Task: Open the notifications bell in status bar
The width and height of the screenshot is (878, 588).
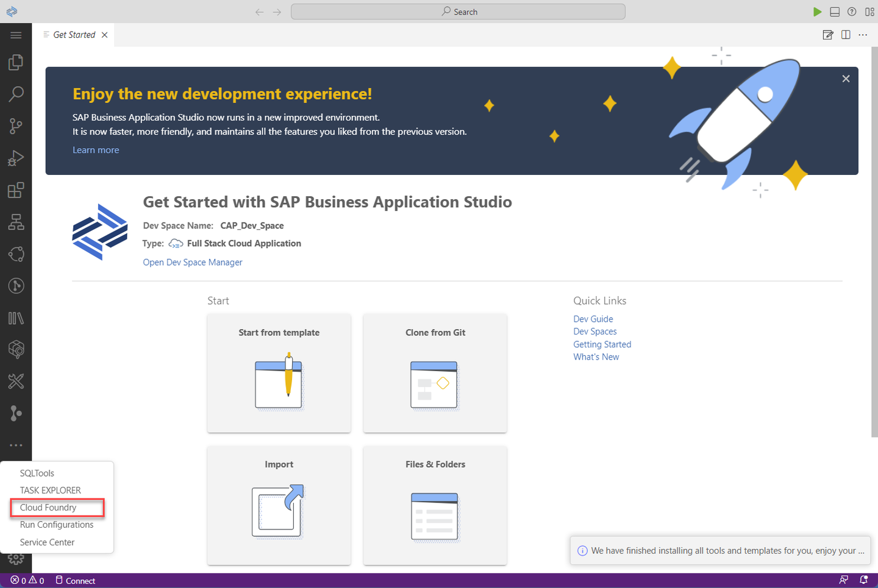Action: 864,580
